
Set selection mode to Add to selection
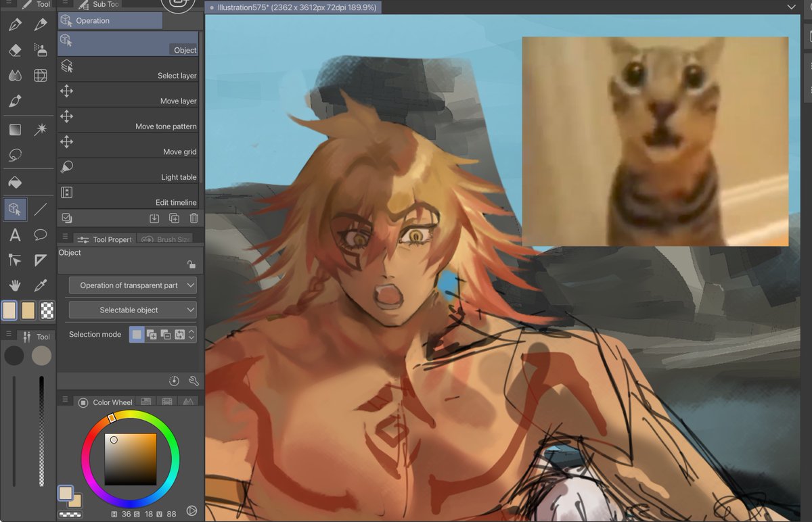152,334
